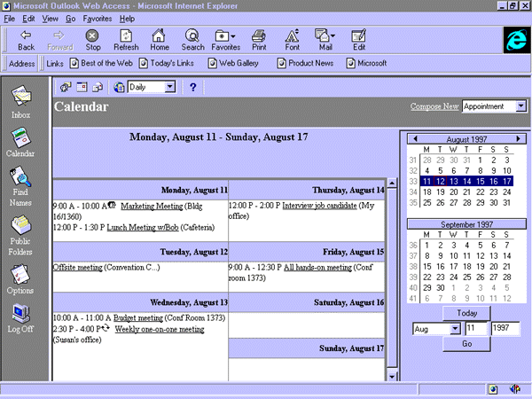Click the Today button
This screenshot has width=532, height=399.
pyautogui.click(x=465, y=313)
